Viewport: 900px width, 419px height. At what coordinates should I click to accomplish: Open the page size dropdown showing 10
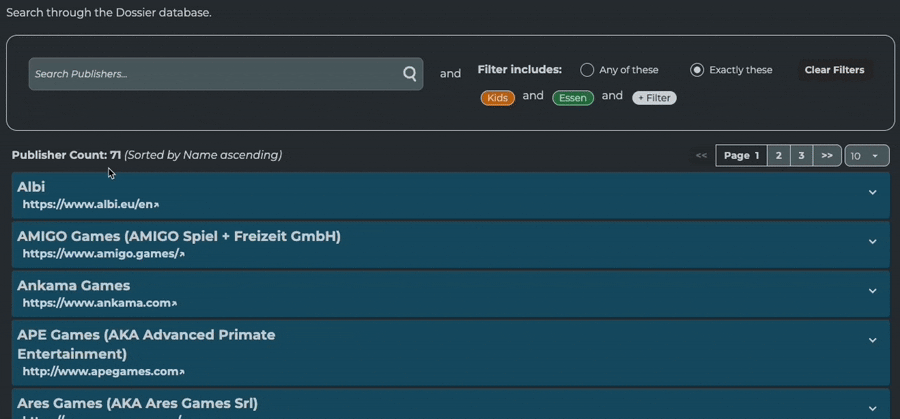(867, 156)
